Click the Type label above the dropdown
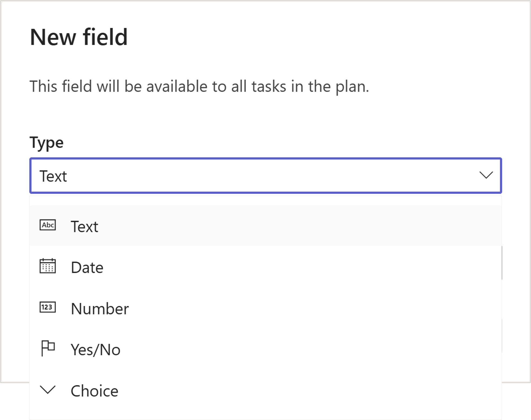Viewport: 531px width, 420px height. [x=46, y=142]
